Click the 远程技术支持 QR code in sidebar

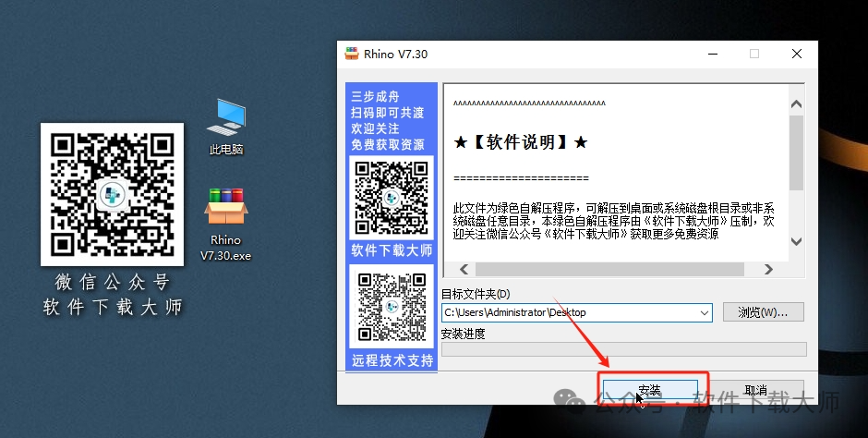click(392, 307)
